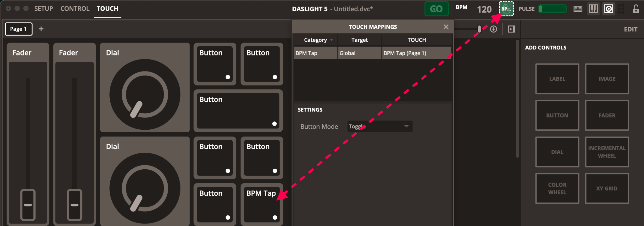Switch to the SETUP tab
The width and height of the screenshot is (644, 226).
[43, 9]
